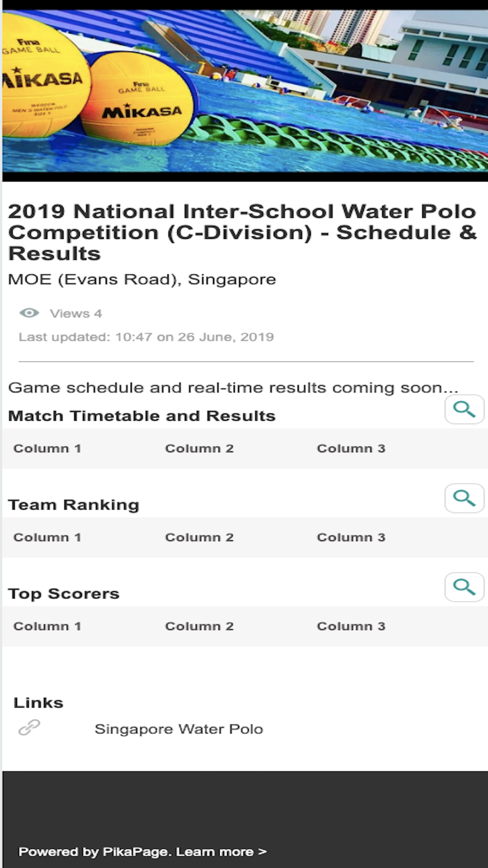The height and width of the screenshot is (868, 488).
Task: Click the Last updated timestamp text
Action: click(x=146, y=337)
